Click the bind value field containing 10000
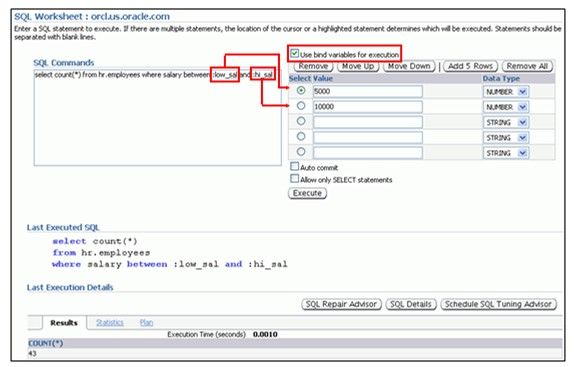The image size is (575, 367). pos(367,107)
